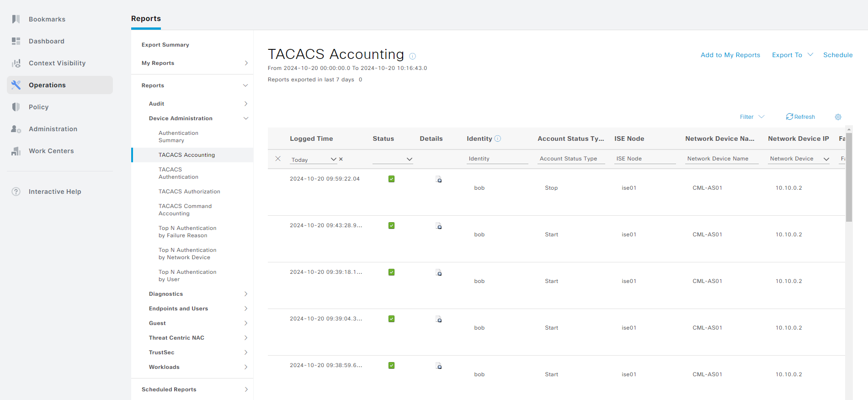Image resolution: width=868 pixels, height=400 pixels.
Task: Sort by Logged Time column header
Action: [311, 139]
